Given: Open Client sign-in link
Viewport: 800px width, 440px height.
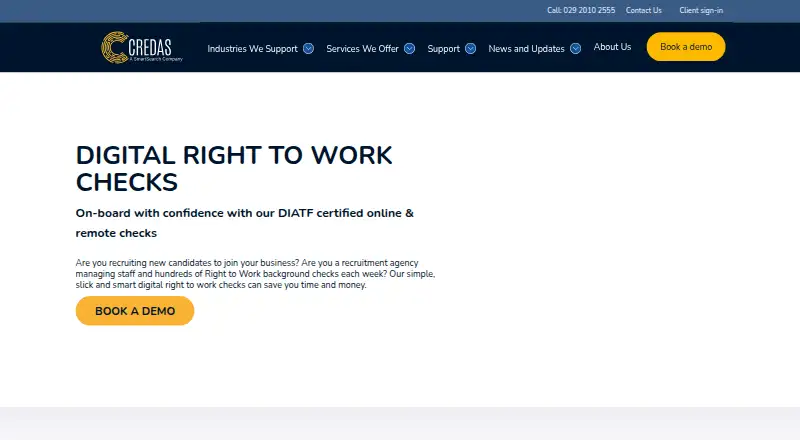Looking at the screenshot, I should [x=701, y=10].
